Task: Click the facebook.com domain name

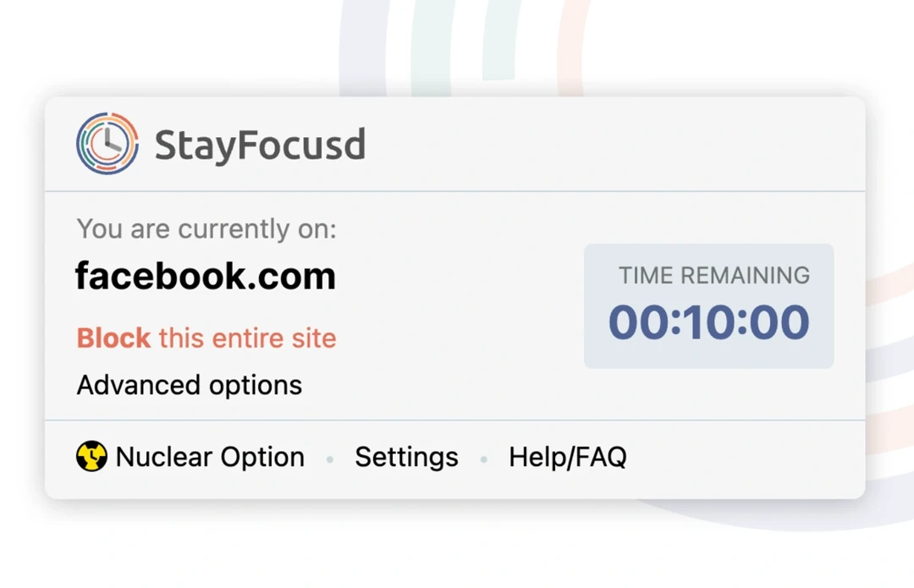Action: (x=206, y=276)
